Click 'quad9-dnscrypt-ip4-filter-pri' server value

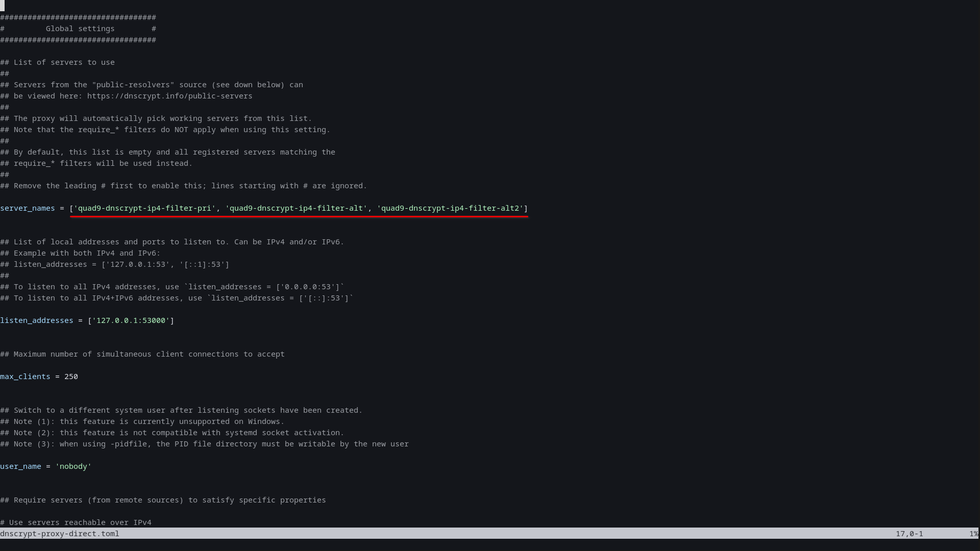click(x=144, y=208)
